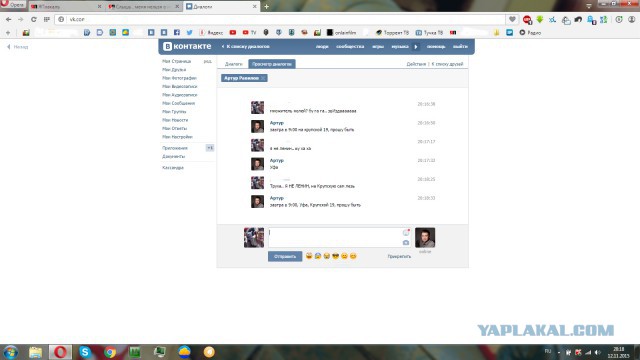Open Мои Группы in the left menu

click(x=174, y=111)
